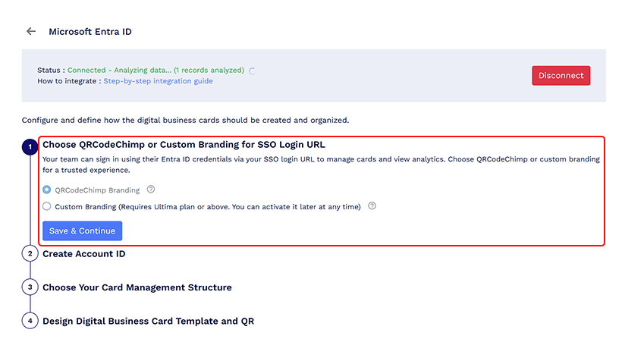622x364 pixels.
Task: Click the Save & Continue button
Action: (x=82, y=231)
